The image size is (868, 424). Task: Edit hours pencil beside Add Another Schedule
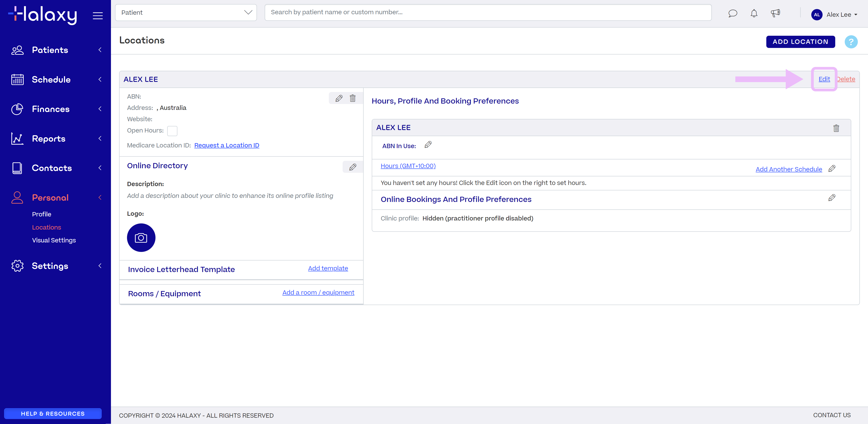coord(832,169)
